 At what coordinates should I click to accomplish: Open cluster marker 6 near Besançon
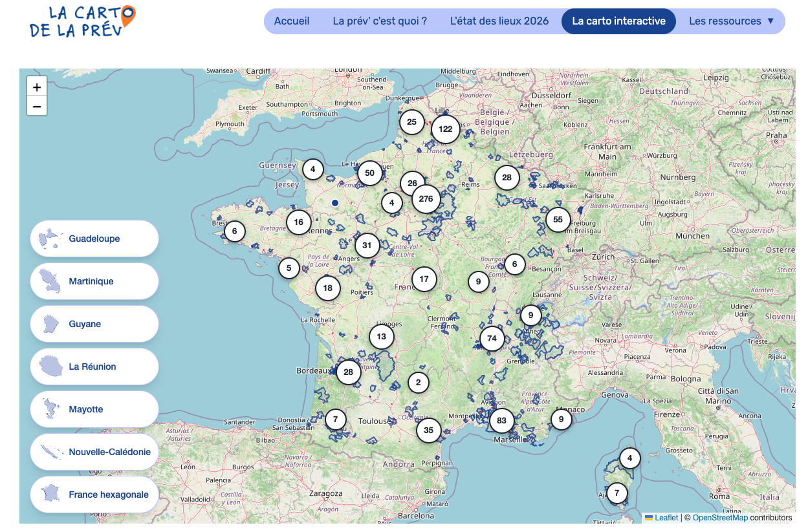tap(514, 264)
